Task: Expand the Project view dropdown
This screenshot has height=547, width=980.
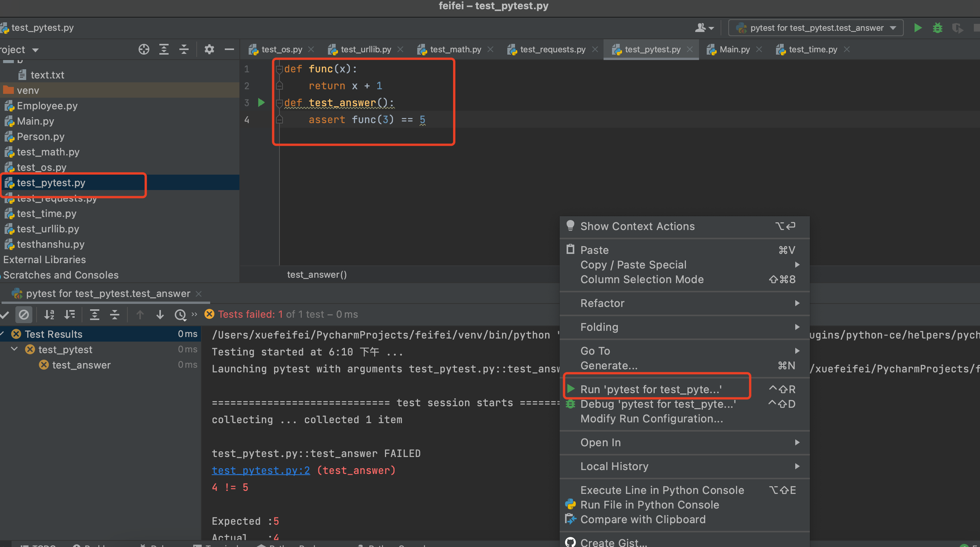Action: 35,50
